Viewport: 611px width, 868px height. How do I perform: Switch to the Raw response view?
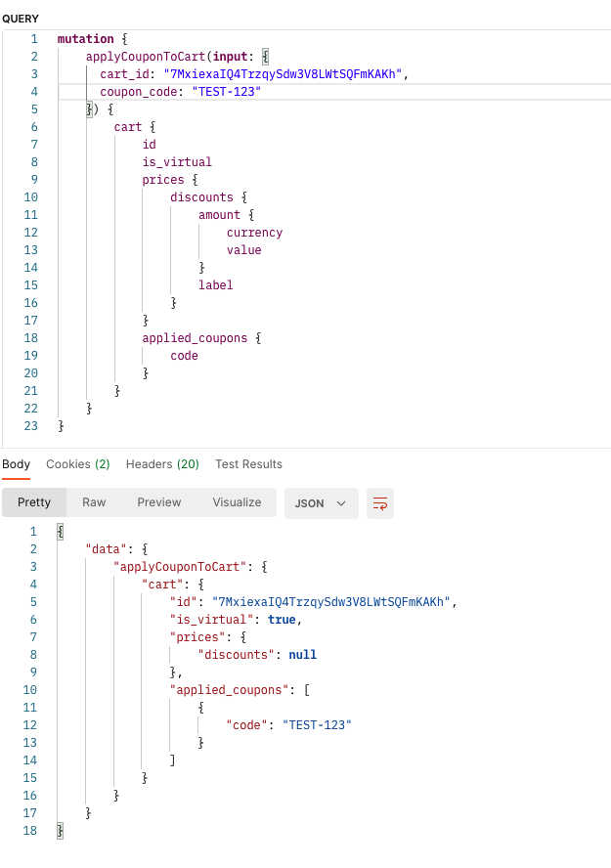[94, 502]
